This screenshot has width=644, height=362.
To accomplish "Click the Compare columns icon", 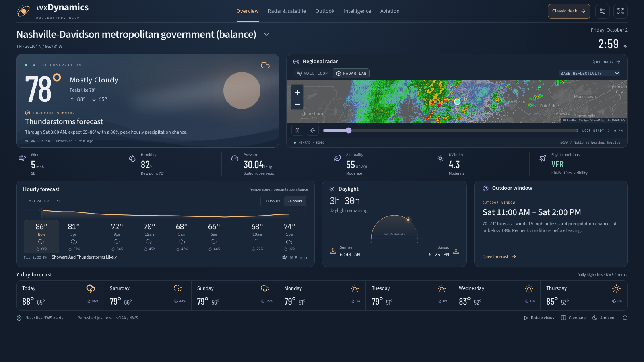I will 563,318.
